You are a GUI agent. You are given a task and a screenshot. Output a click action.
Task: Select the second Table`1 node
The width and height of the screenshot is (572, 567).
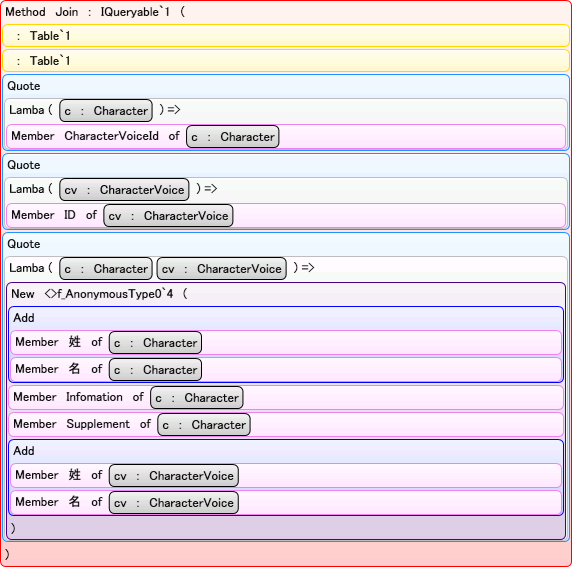click(286, 61)
